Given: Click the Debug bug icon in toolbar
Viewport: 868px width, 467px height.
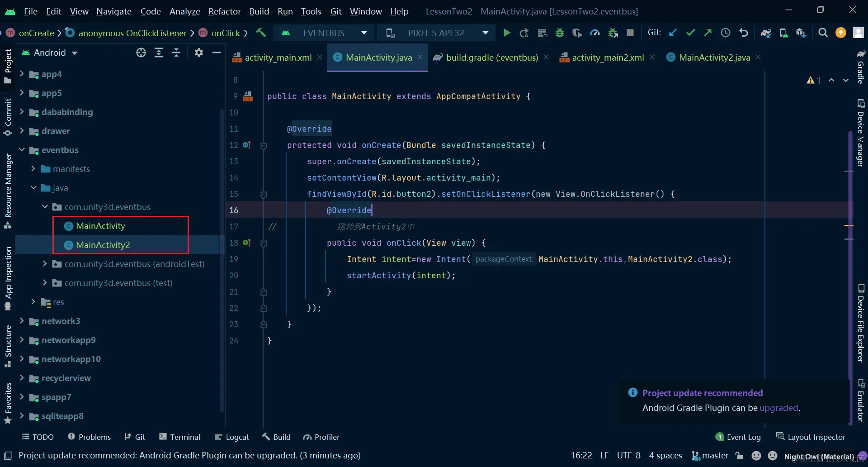Looking at the screenshot, I should tap(560, 33).
